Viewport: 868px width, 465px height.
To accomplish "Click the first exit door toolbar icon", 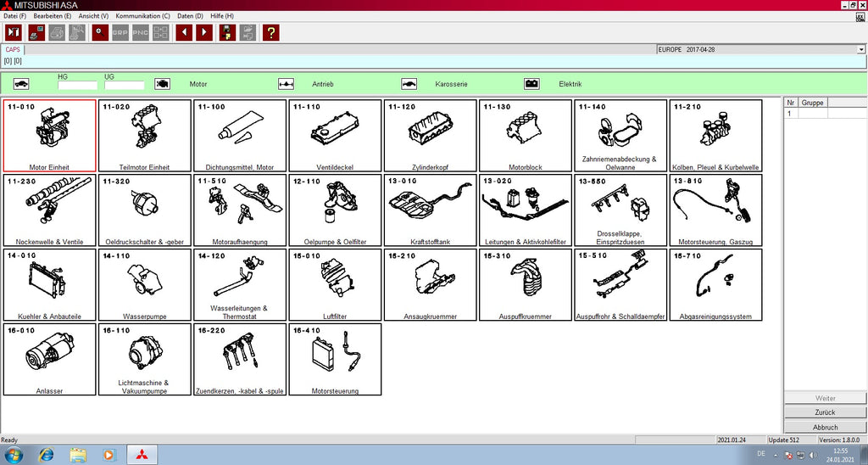I will 14,33.
